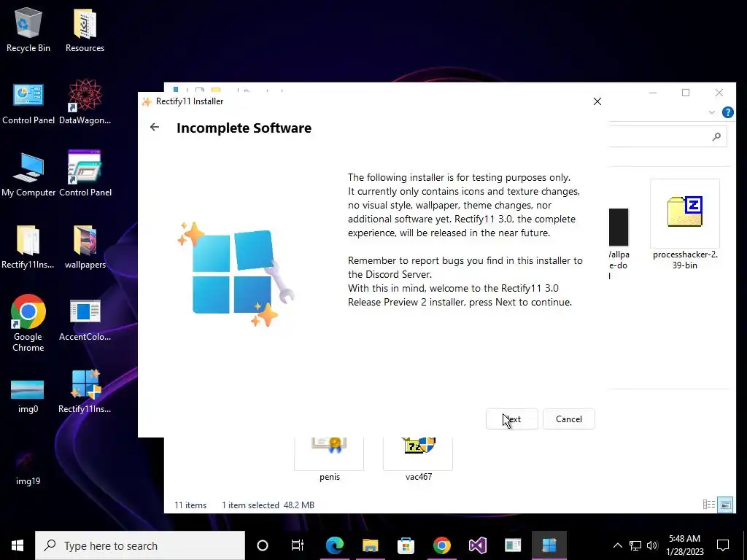747x560 pixels.
Task: Select the Control Panel icon beside DataWagon
Action: coord(28,104)
